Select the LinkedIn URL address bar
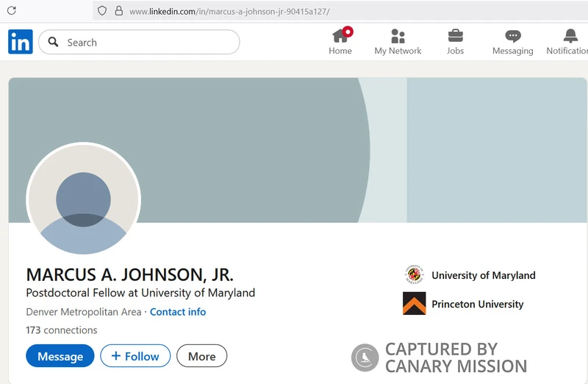Screen dimensions: 588x384 (x=294, y=11)
